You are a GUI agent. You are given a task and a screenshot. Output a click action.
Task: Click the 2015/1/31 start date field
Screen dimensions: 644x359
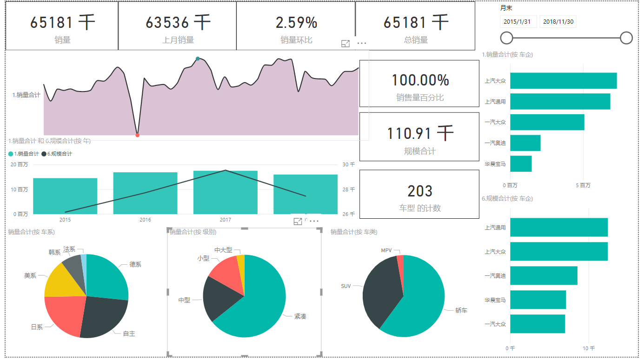point(518,21)
